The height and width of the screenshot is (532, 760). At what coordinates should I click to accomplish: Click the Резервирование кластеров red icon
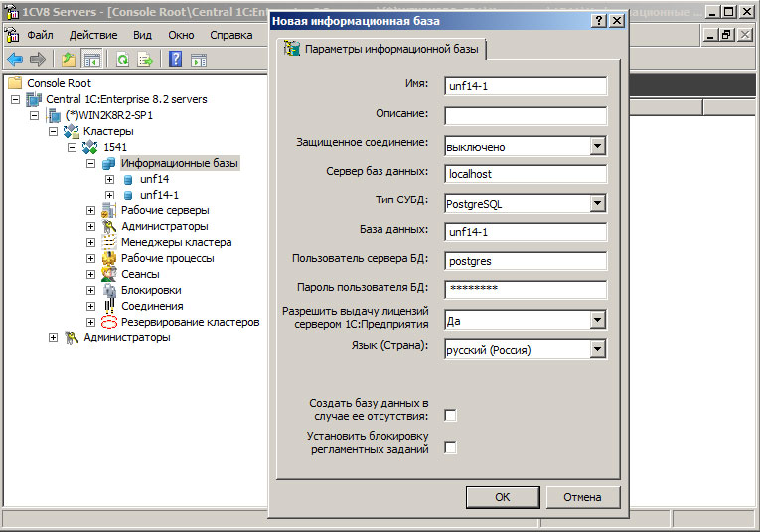pos(109,322)
